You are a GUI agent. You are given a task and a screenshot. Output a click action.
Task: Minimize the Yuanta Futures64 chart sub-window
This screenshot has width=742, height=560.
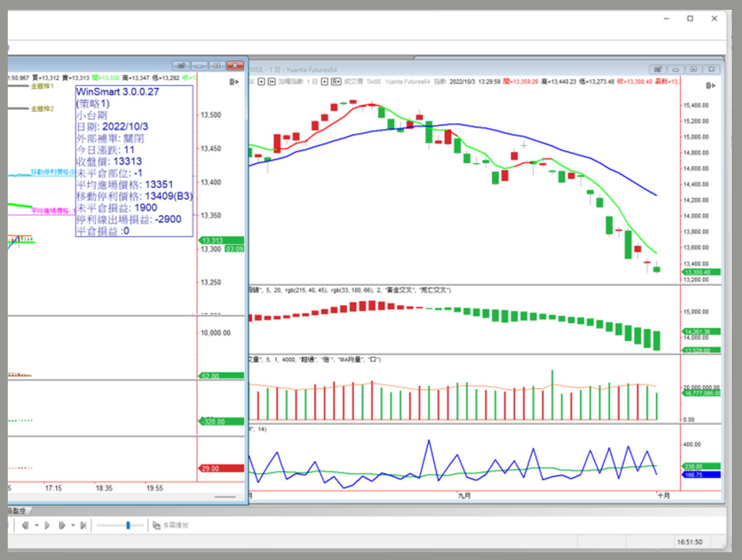click(676, 69)
